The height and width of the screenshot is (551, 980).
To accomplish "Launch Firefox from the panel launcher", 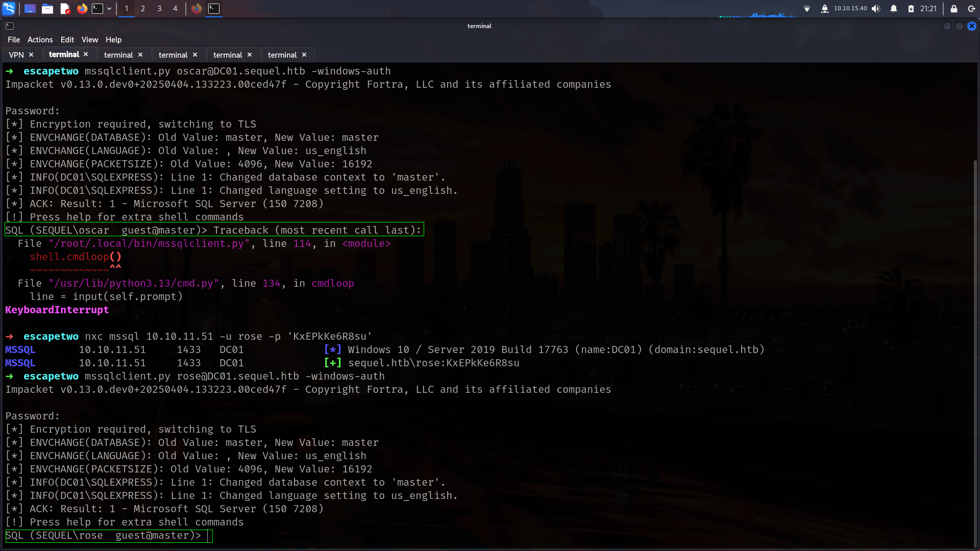I will pyautogui.click(x=82, y=9).
